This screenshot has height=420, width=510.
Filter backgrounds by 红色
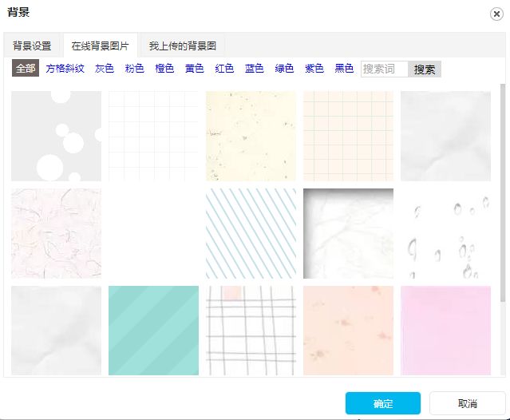[224, 69]
